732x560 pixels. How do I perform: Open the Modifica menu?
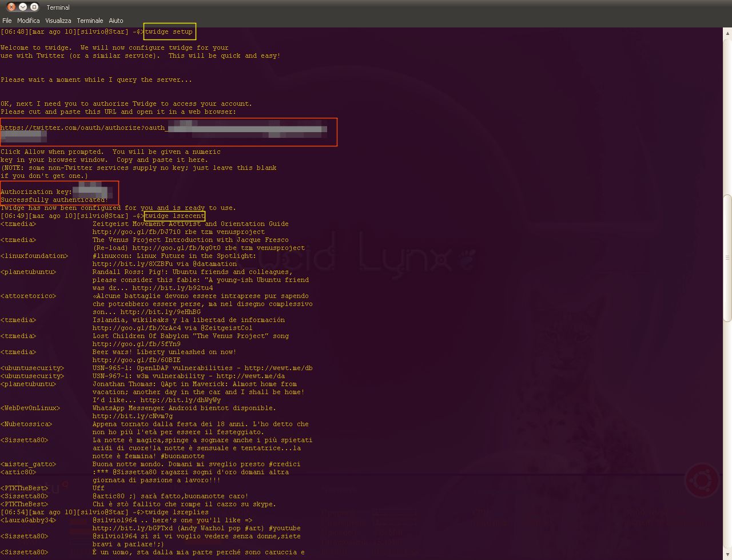tap(29, 21)
